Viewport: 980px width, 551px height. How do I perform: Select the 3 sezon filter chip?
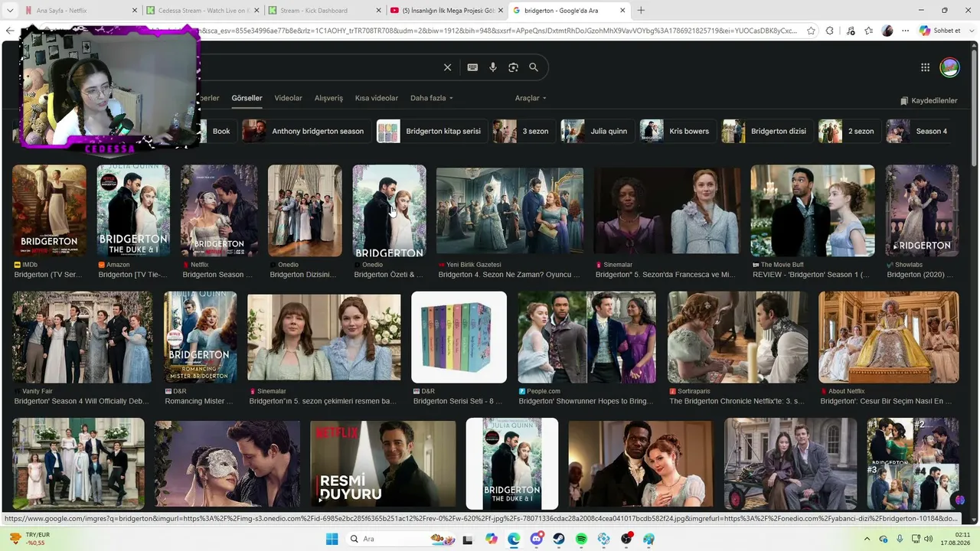click(523, 131)
